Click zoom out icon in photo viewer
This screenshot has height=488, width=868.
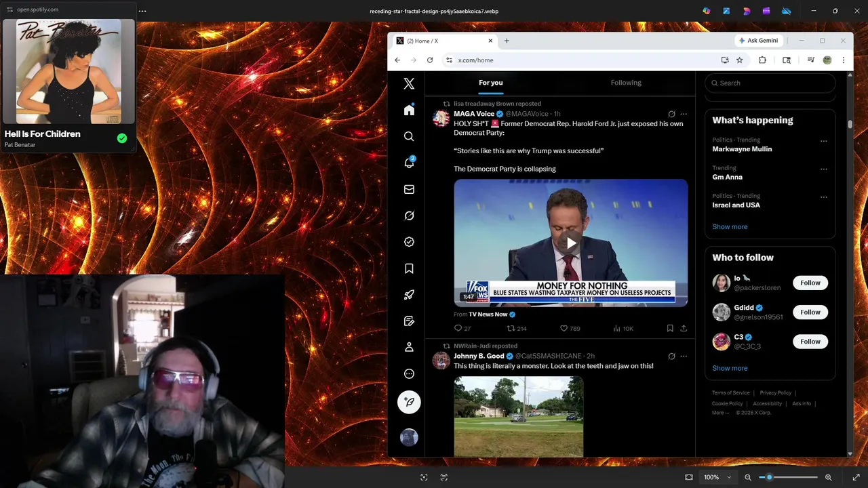tap(748, 477)
